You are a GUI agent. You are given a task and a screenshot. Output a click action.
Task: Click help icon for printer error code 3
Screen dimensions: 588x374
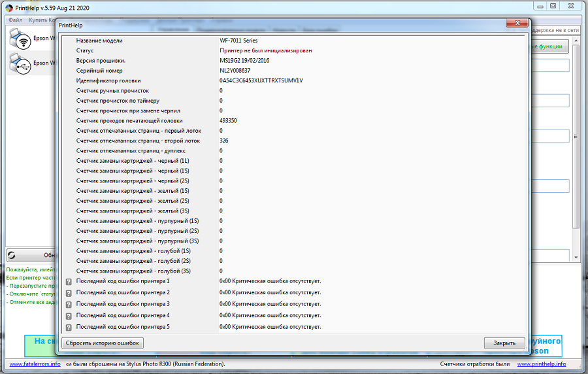tap(69, 305)
